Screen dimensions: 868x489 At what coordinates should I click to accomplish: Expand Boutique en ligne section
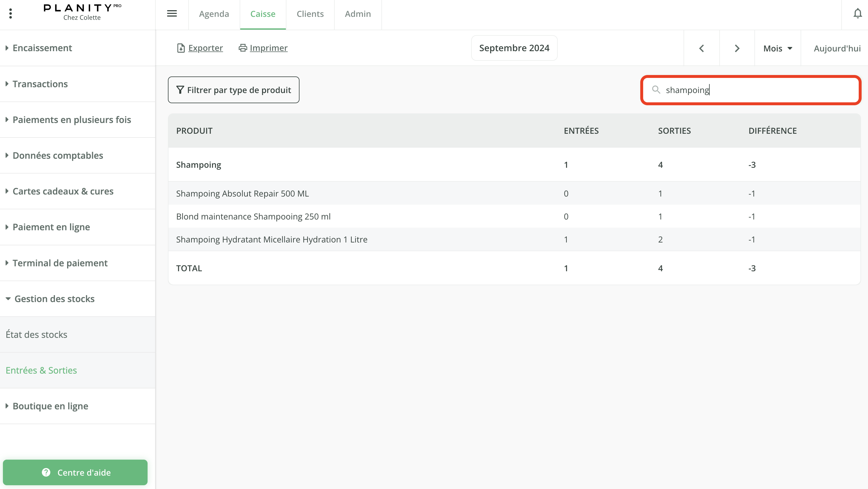pyautogui.click(x=50, y=406)
